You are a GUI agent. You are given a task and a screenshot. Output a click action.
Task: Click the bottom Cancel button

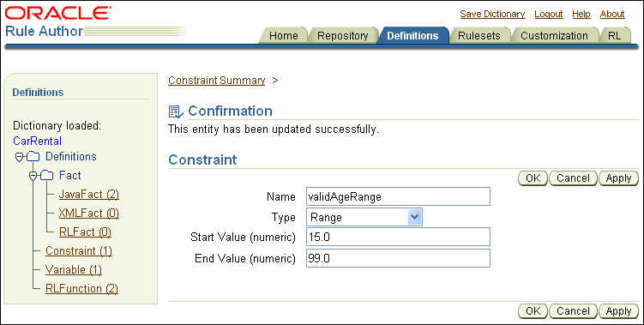(x=573, y=311)
